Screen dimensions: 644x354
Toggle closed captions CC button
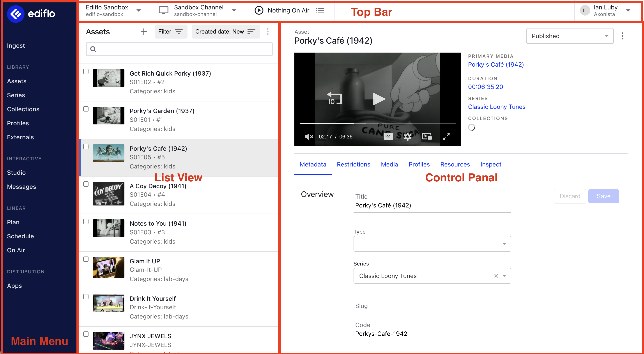pyautogui.click(x=388, y=136)
